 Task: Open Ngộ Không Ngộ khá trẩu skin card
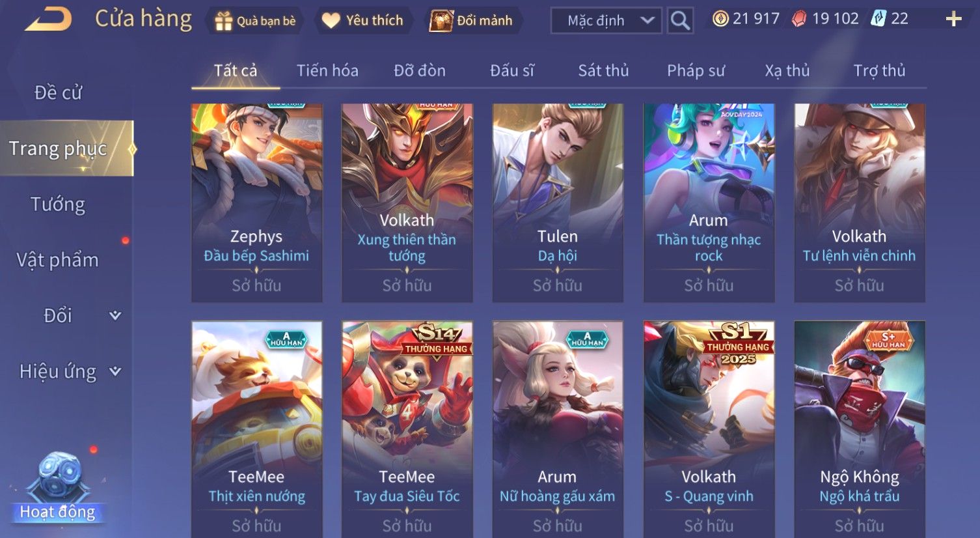(859, 429)
